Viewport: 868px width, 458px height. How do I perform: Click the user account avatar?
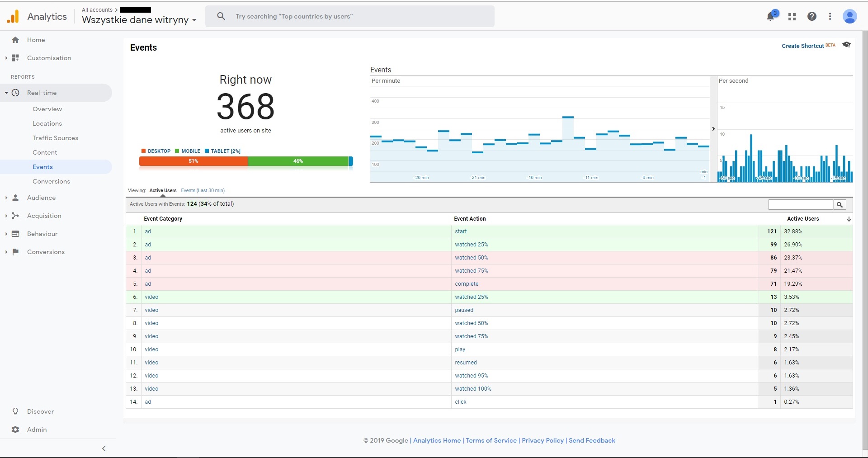(x=849, y=17)
